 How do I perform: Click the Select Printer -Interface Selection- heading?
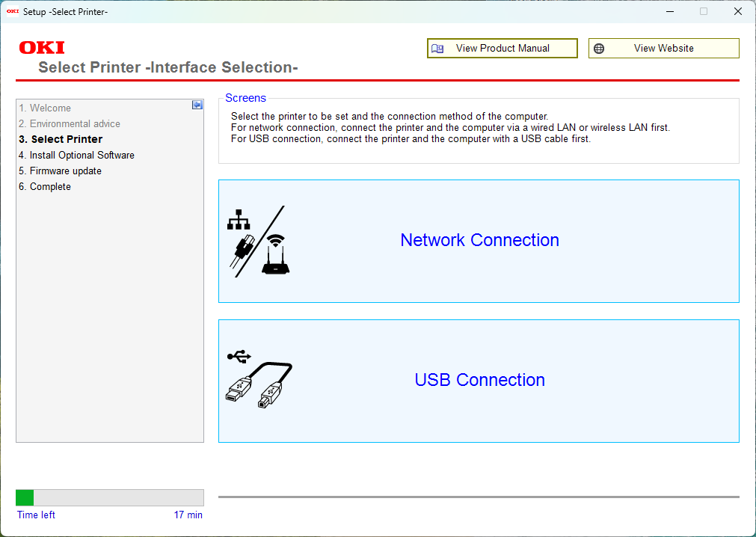168,67
